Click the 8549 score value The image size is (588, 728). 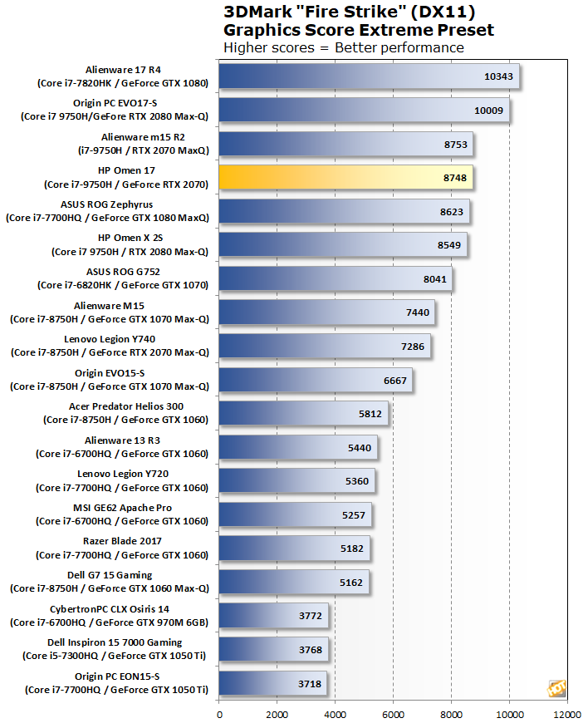pyautogui.click(x=448, y=245)
